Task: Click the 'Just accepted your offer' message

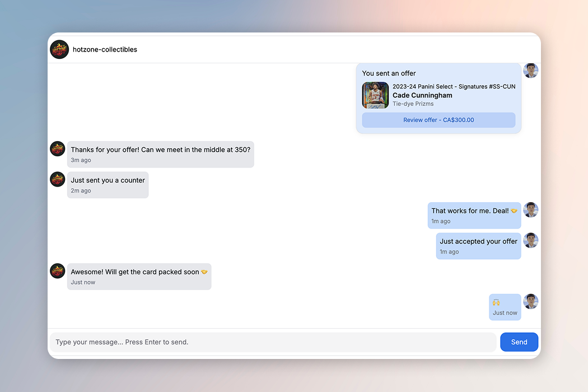Action: pos(478,245)
